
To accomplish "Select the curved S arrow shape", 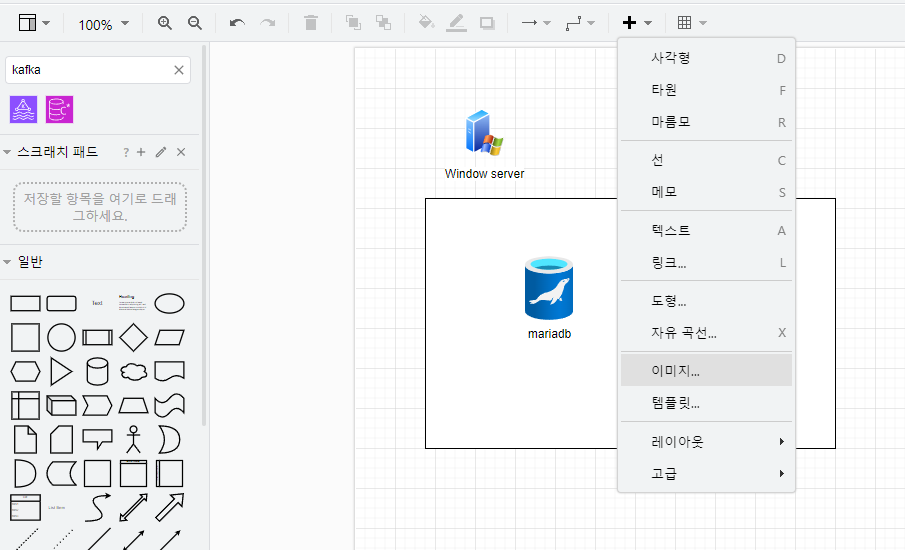I will (97, 507).
